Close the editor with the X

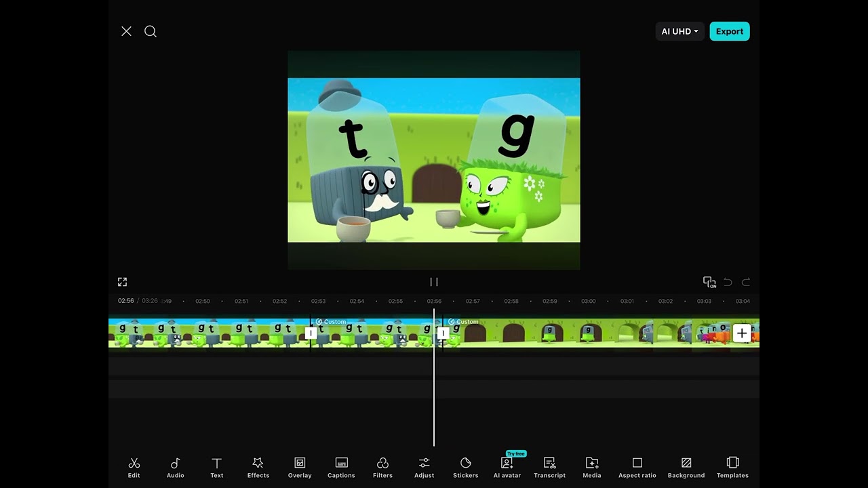point(126,31)
